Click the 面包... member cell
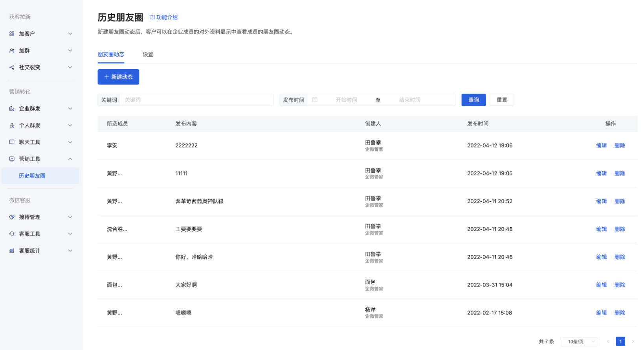 coord(114,285)
